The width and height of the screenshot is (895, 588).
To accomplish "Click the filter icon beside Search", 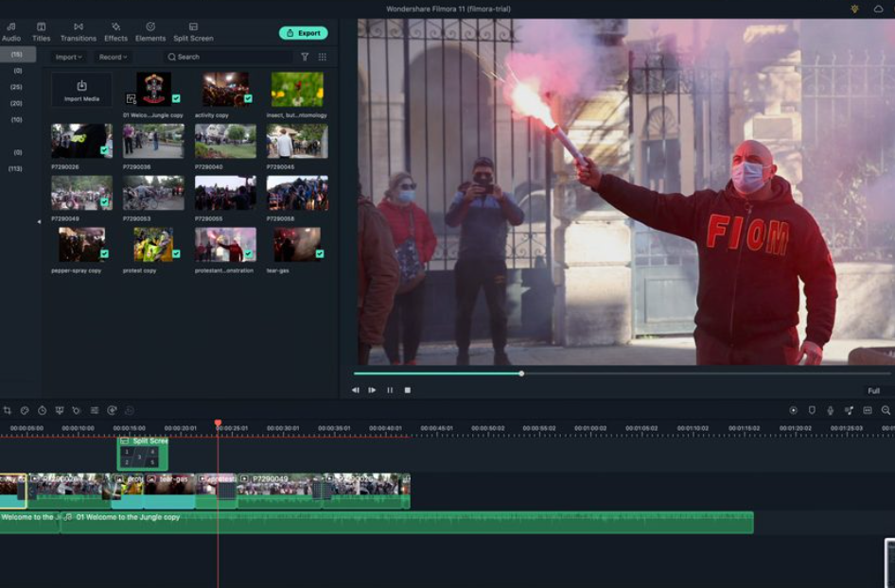I will tap(305, 57).
